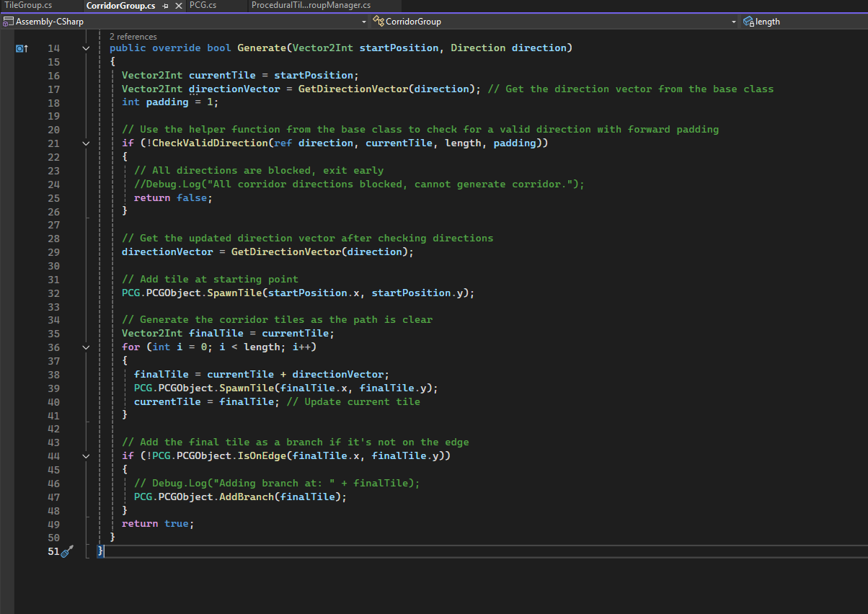
Task: Collapse the CheckValidDirection if block
Action: [x=86, y=143]
